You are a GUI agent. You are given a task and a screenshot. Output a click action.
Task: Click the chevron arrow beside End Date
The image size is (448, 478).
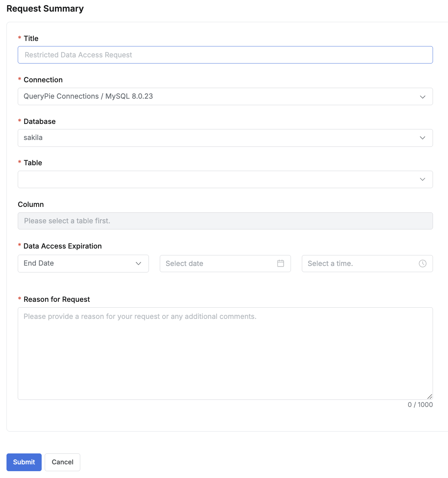coord(138,263)
